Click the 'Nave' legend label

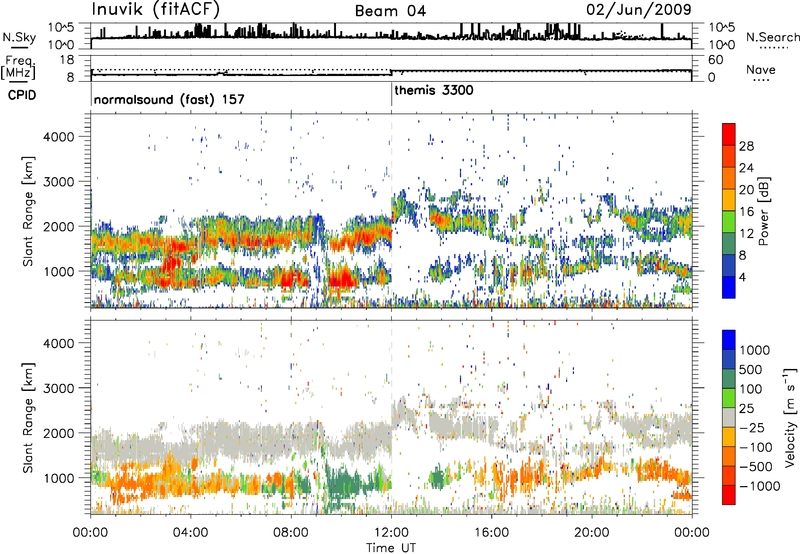[x=761, y=70]
